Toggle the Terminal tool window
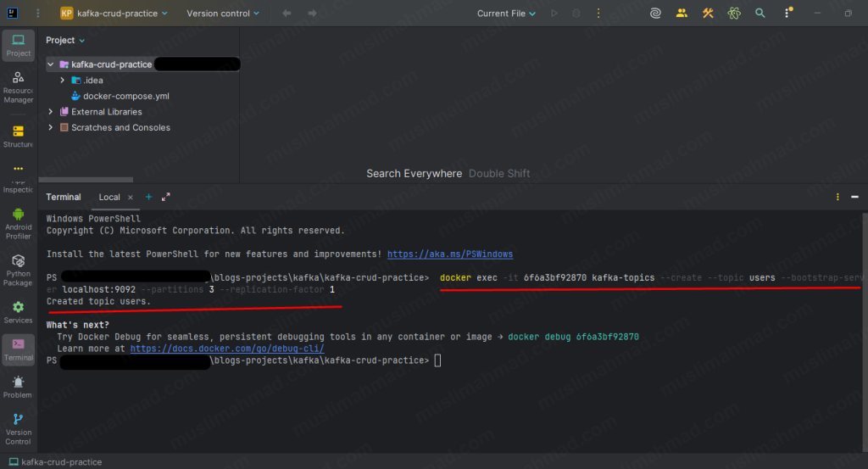The height and width of the screenshot is (469, 868). click(19, 350)
